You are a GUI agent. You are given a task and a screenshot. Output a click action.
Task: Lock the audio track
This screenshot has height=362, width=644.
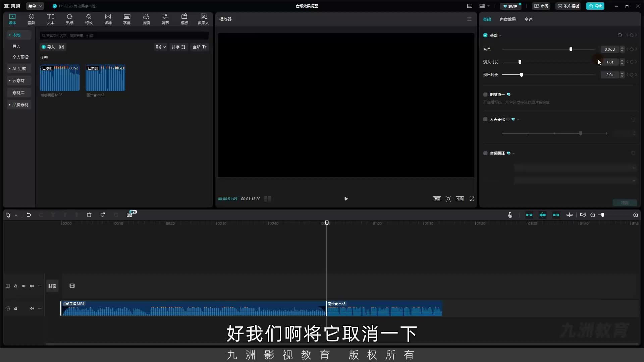(x=16, y=308)
